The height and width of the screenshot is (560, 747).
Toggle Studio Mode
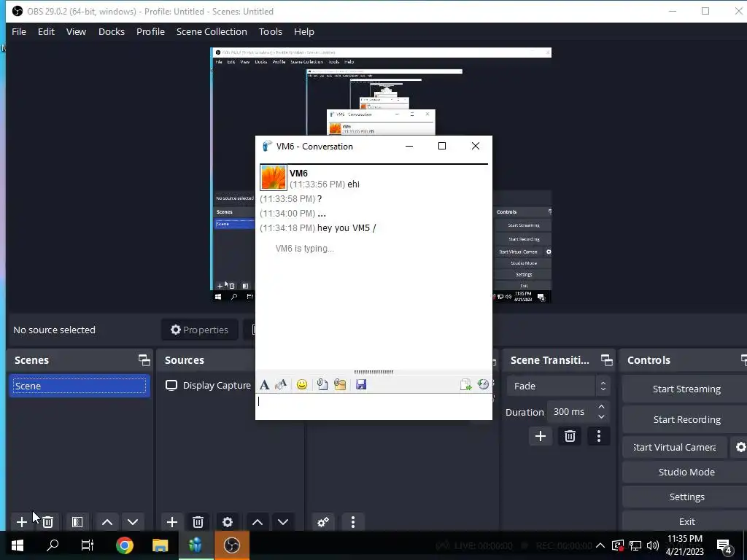tap(686, 472)
